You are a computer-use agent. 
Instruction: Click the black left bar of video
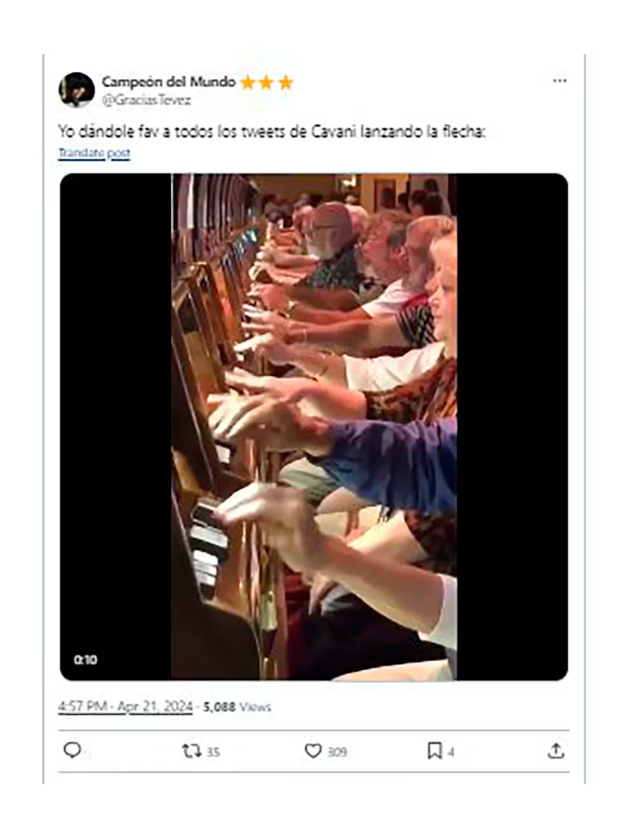[116, 427]
